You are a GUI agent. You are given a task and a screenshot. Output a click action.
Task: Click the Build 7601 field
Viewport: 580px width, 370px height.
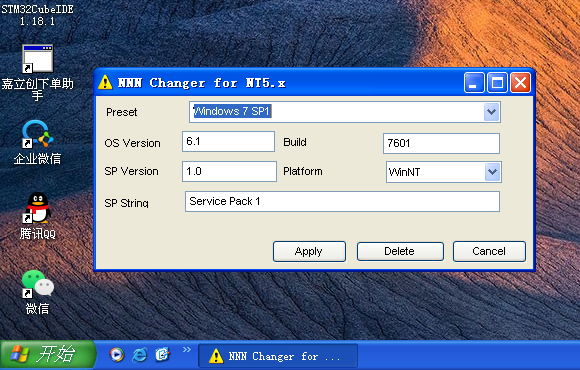(x=441, y=143)
